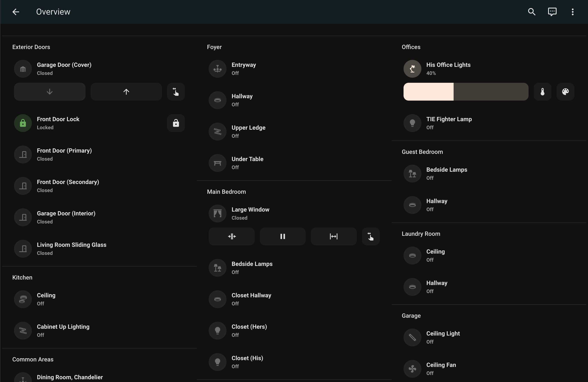588x382 pixels.
Task: Set His Office Lights brightness slider
Action: click(466, 92)
